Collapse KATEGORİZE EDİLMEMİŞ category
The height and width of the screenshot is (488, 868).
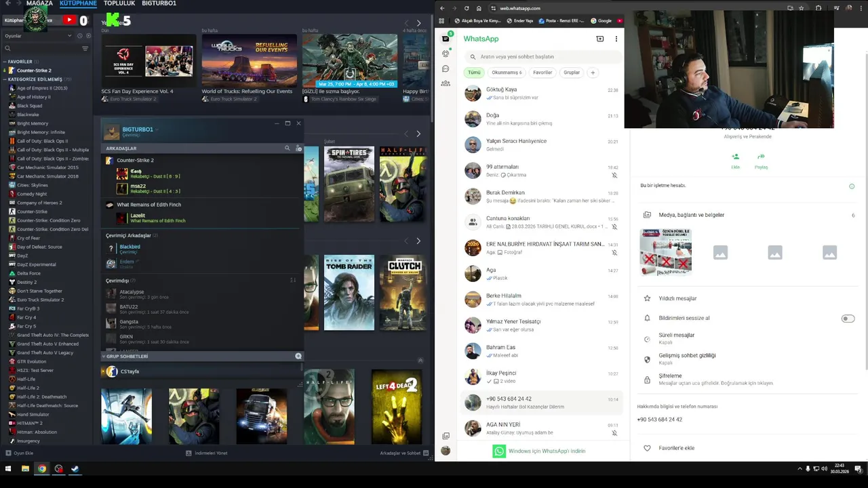tap(5, 79)
